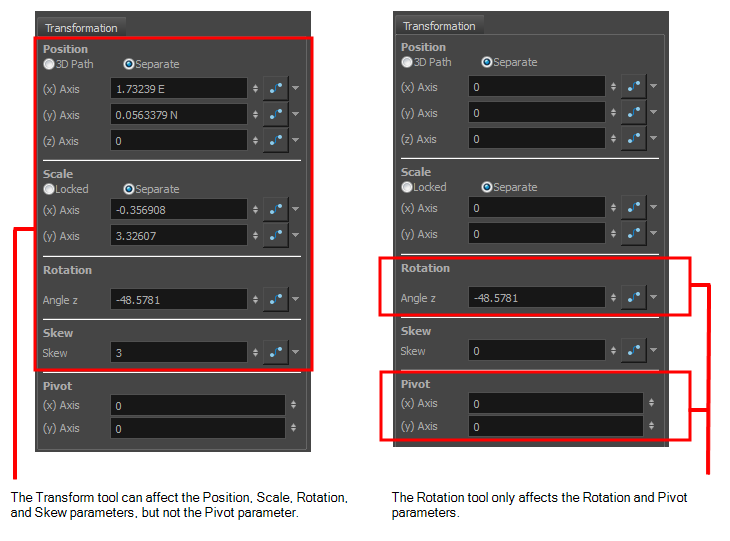Click function curve icon for left Position x Axis

pos(275,89)
